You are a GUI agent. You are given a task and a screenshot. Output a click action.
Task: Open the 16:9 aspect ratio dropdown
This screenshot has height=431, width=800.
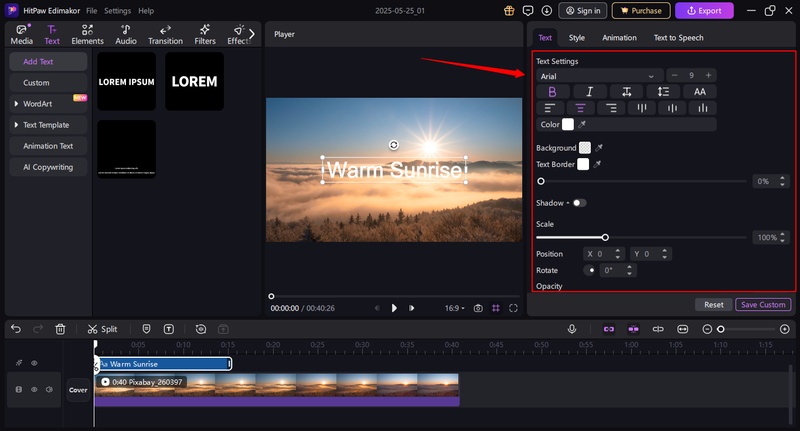pos(455,308)
